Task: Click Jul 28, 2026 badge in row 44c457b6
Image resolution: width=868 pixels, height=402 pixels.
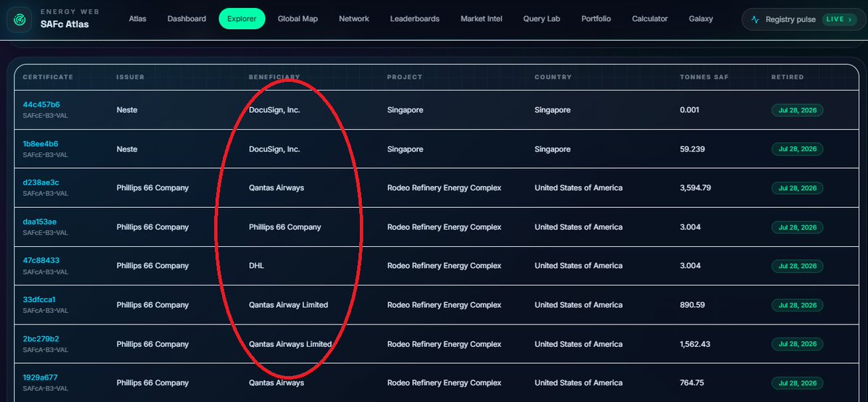Action: click(797, 110)
